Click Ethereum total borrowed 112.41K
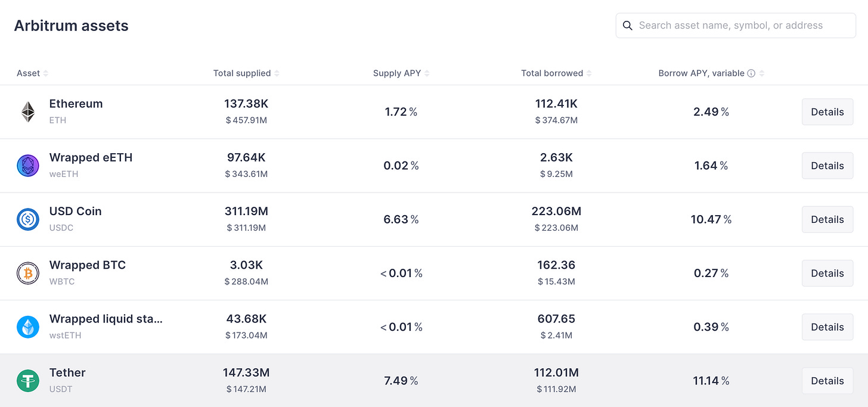The height and width of the screenshot is (407, 868). pyautogui.click(x=556, y=104)
